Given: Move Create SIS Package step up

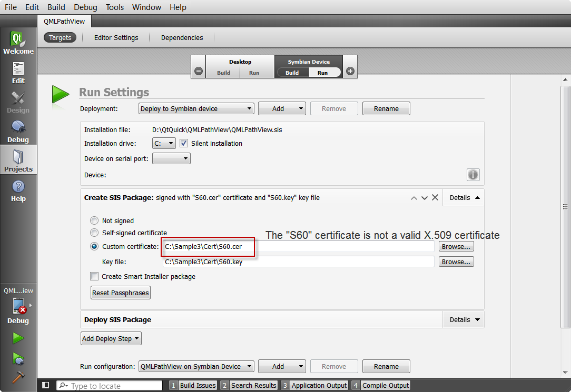Looking at the screenshot, I should coord(414,198).
